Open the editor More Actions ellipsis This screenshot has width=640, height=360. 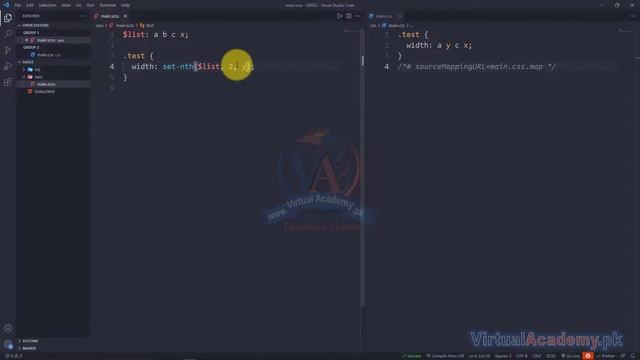pyautogui.click(x=357, y=16)
